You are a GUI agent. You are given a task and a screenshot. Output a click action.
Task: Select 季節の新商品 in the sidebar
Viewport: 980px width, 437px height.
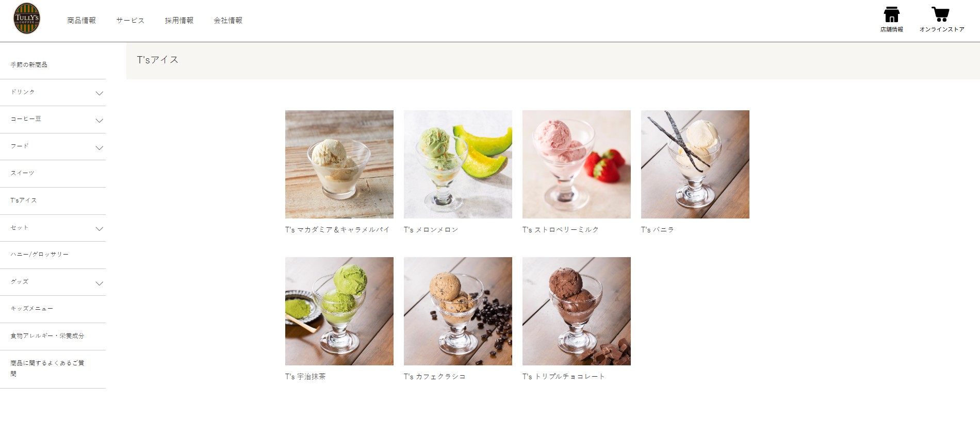click(29, 65)
